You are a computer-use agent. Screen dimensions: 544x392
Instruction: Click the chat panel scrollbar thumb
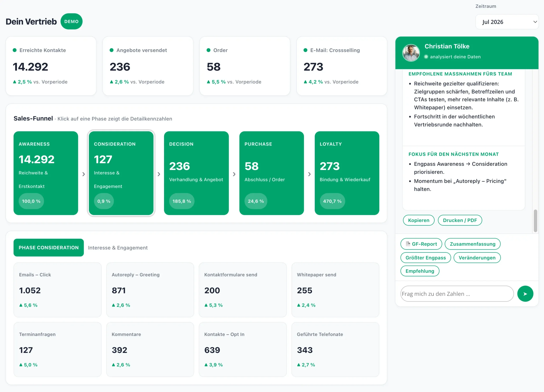pos(535,221)
